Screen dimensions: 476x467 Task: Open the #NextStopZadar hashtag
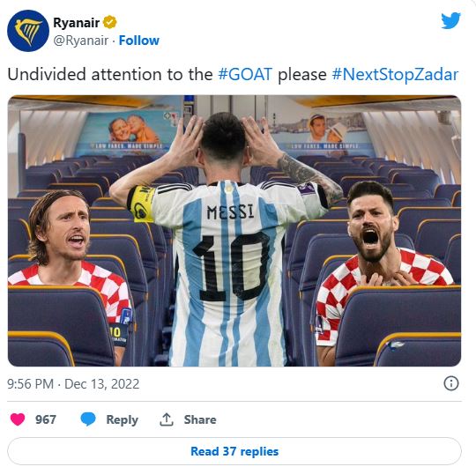point(395,74)
